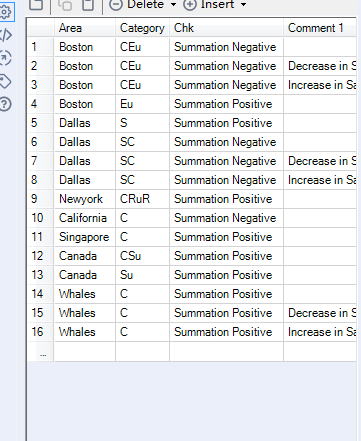Click Area cell 'California'
This screenshot has width=361, height=441.
85,218
